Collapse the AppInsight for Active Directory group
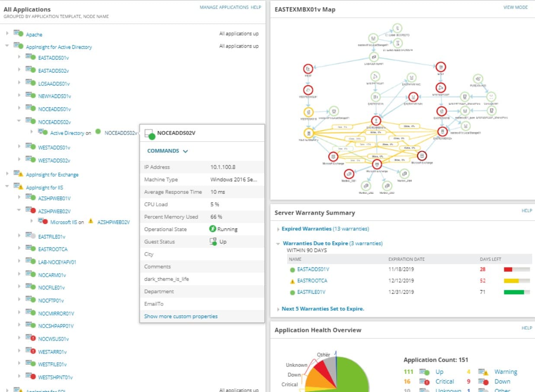 tap(7, 47)
